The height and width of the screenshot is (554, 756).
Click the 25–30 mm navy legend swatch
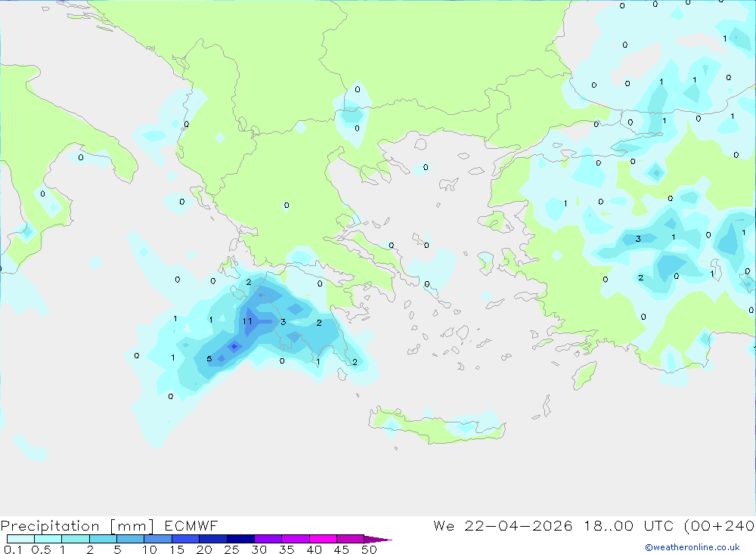click(240, 539)
